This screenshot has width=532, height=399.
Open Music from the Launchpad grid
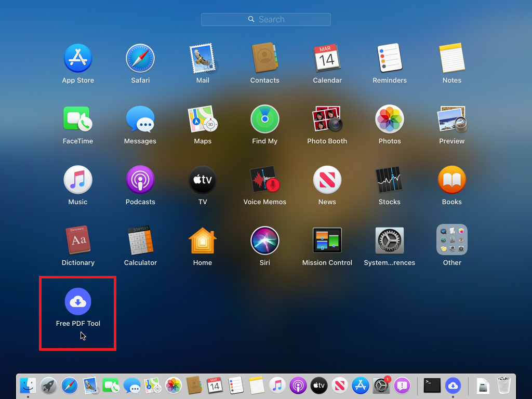(x=78, y=180)
